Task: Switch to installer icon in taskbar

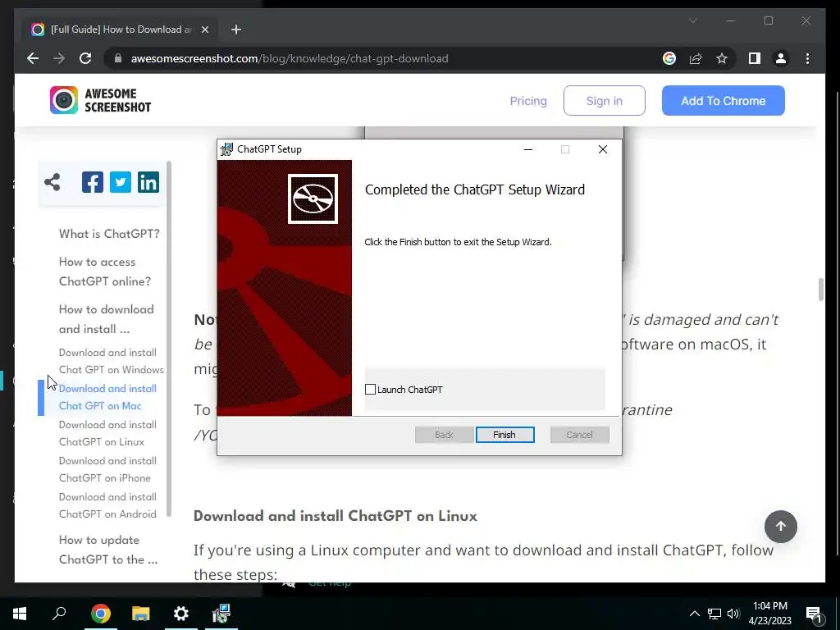Action: [x=221, y=614]
